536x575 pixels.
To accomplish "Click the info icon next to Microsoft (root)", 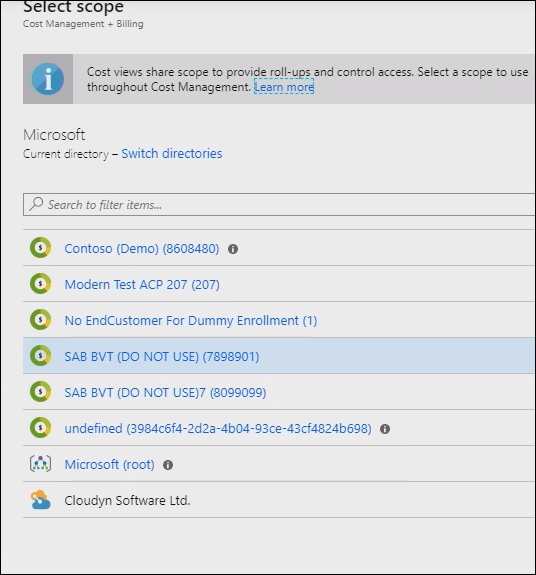I will pyautogui.click(x=168, y=465).
